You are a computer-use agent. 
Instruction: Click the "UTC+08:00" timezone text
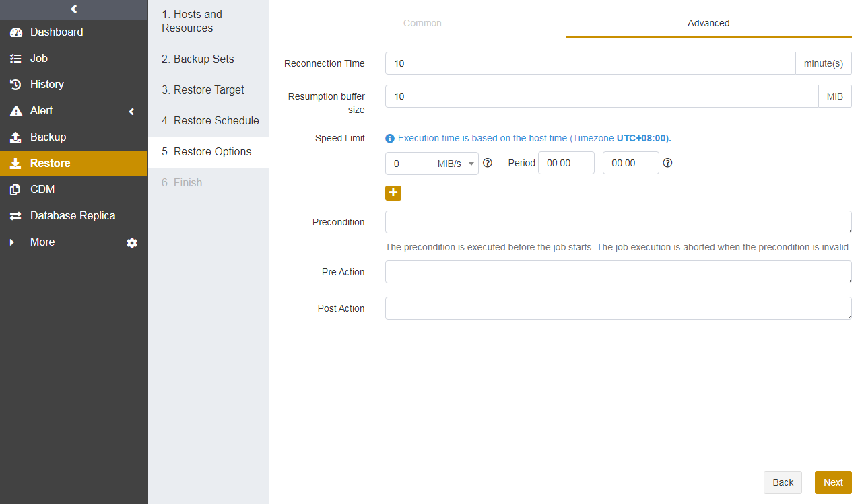(642, 139)
